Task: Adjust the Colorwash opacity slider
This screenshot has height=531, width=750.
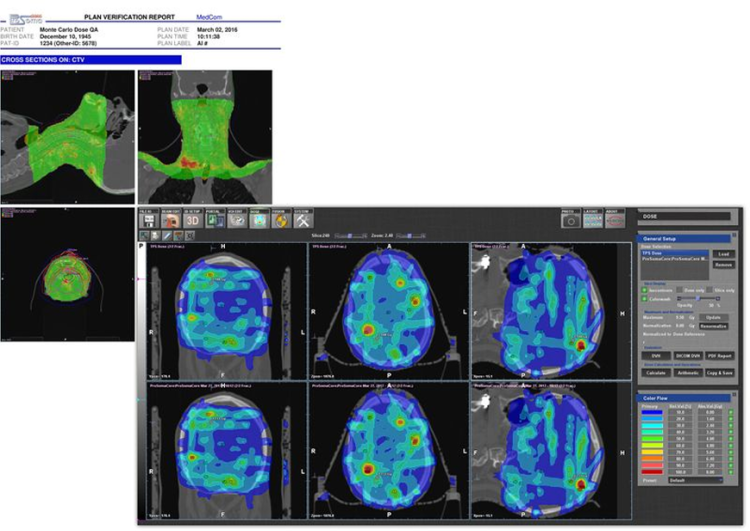Action: click(698, 298)
